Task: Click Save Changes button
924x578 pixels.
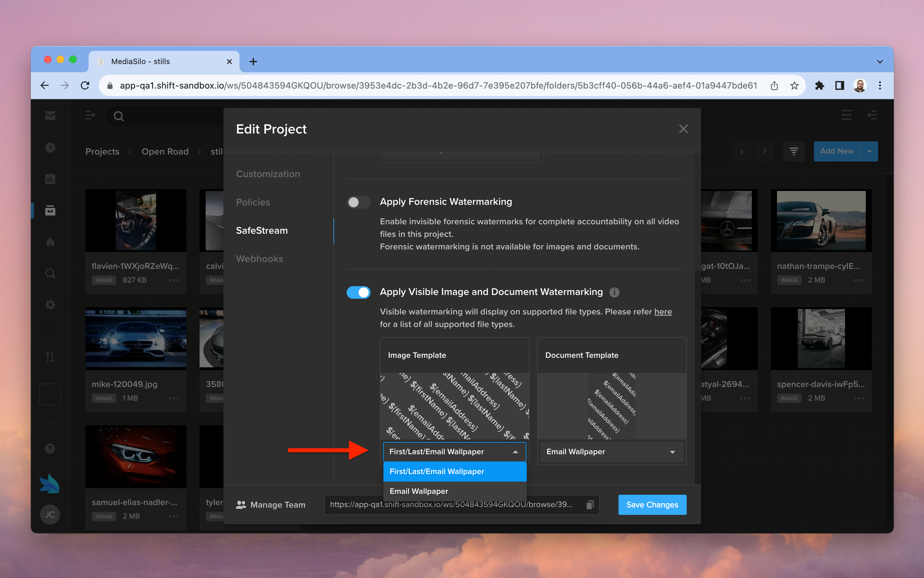Action: [x=652, y=504]
